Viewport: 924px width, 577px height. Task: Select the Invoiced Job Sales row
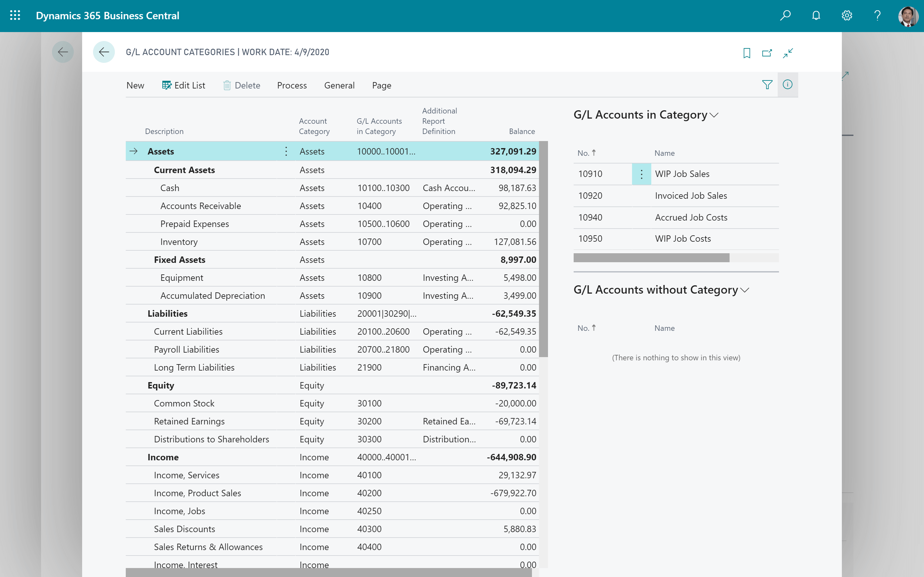(x=691, y=196)
